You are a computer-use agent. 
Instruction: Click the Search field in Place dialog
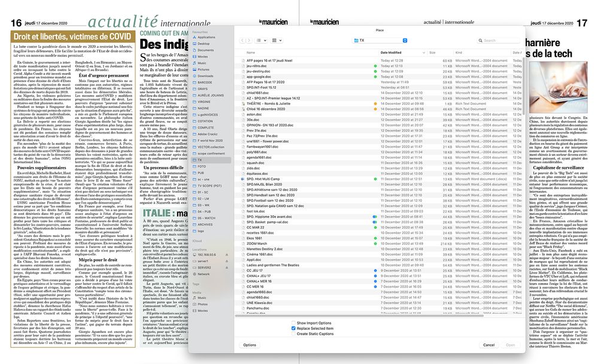point(499,41)
